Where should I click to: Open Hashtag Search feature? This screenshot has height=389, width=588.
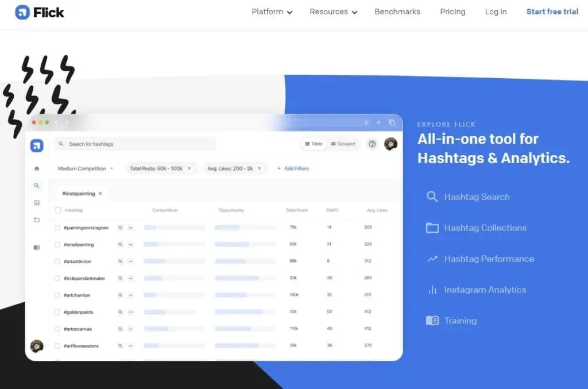point(468,197)
